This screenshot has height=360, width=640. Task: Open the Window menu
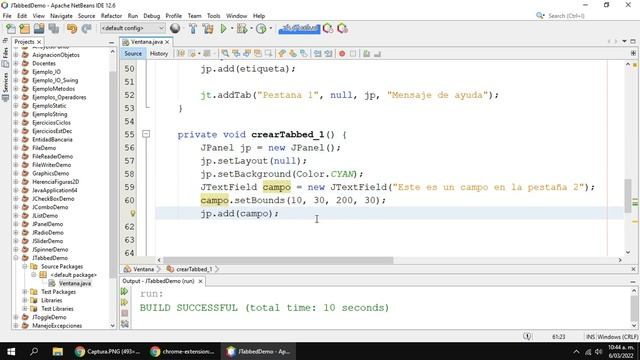point(237,16)
